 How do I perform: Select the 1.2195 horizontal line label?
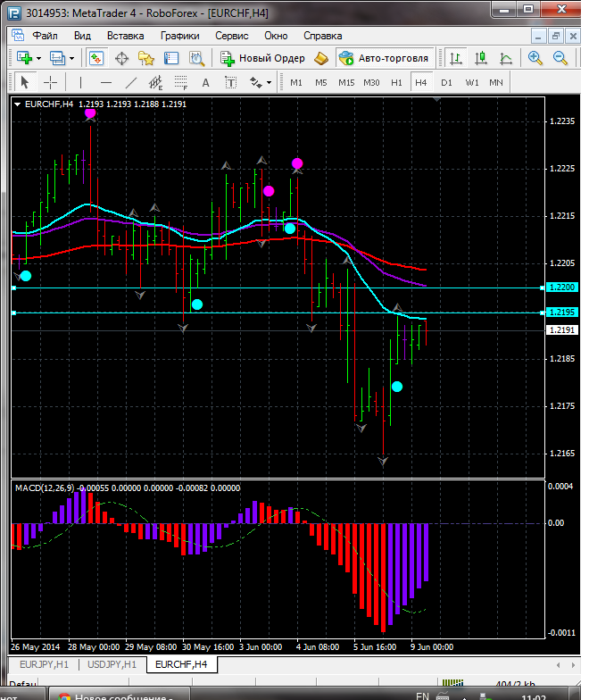click(562, 312)
